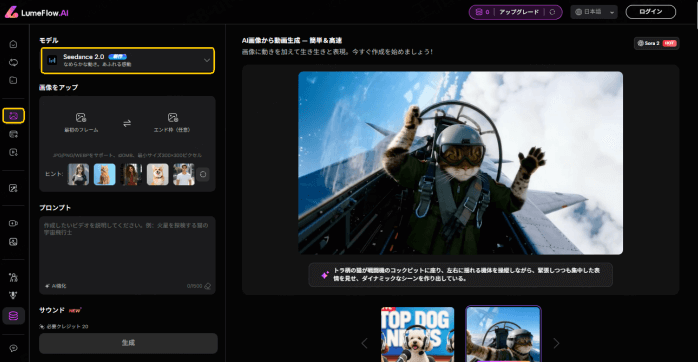Image resolution: width=698 pixels, height=362 pixels.
Task: Click the 生成 generate button
Action: pyautogui.click(x=128, y=343)
